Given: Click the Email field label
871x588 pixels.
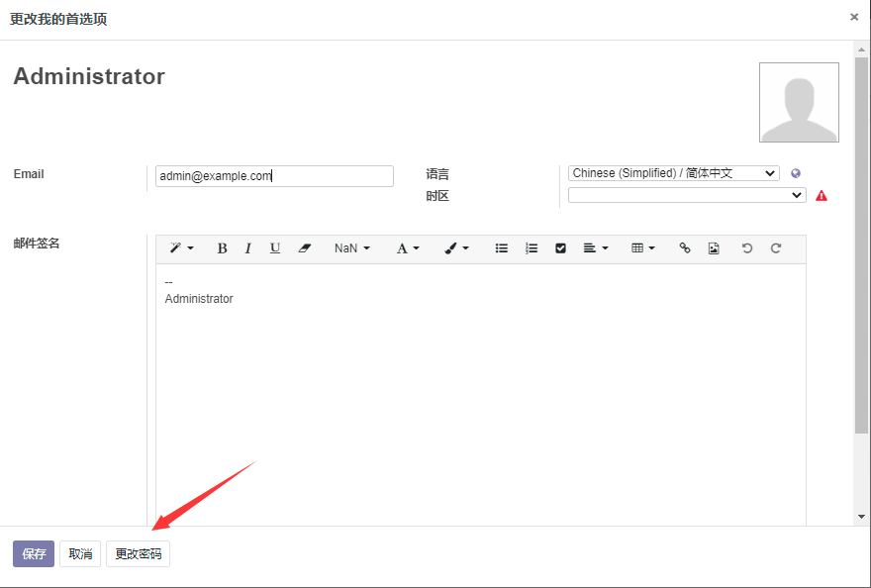Looking at the screenshot, I should pos(29,174).
